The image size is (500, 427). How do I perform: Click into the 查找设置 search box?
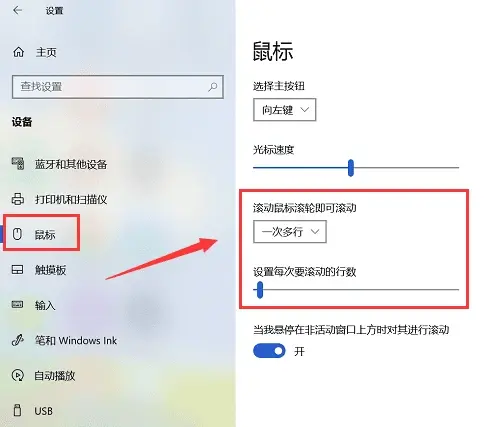pyautogui.click(x=118, y=87)
